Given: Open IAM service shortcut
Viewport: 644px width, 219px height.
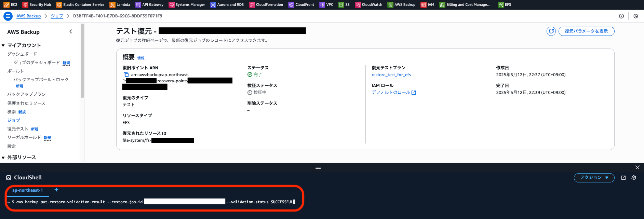Looking at the screenshot, I should pos(427,4).
